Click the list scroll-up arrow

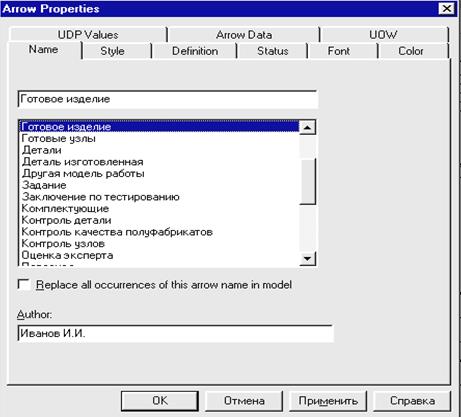(x=307, y=127)
